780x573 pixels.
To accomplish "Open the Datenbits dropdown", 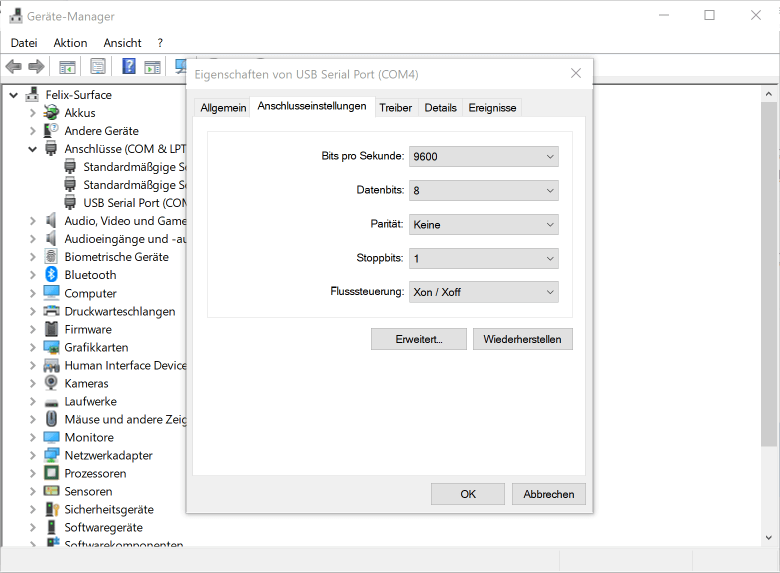I will pos(484,191).
